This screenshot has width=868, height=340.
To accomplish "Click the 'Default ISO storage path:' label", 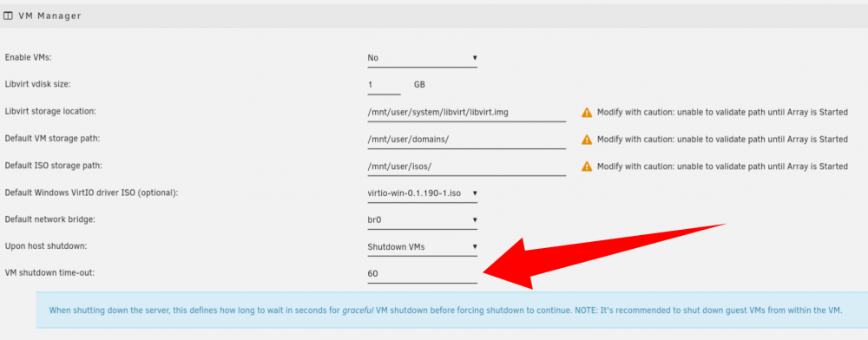I will (x=54, y=166).
